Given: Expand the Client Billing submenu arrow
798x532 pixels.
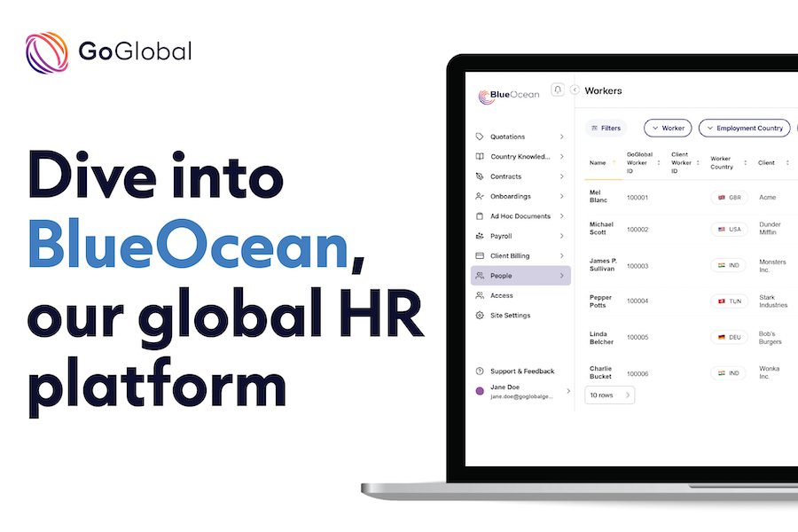Looking at the screenshot, I should pyautogui.click(x=562, y=256).
